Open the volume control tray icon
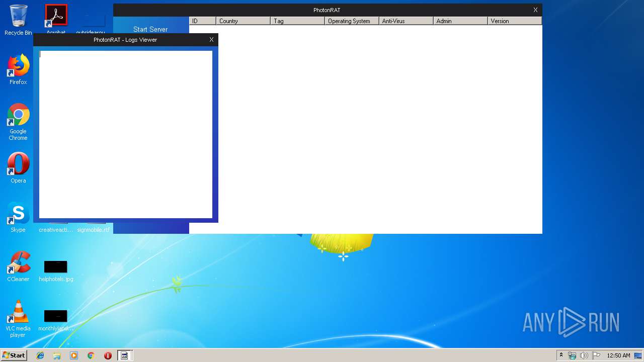644x362 pixels. [x=584, y=355]
